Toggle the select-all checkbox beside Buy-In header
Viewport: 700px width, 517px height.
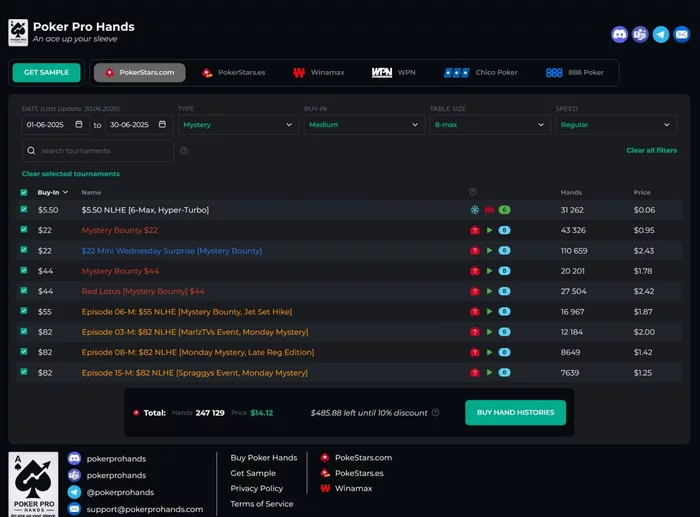coord(24,192)
